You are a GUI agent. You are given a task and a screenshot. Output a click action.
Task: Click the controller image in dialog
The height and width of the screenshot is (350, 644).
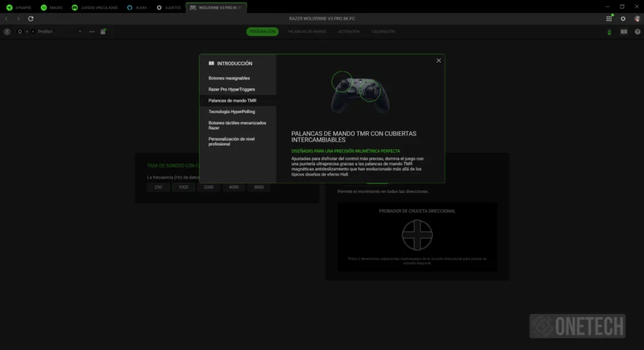(x=360, y=93)
